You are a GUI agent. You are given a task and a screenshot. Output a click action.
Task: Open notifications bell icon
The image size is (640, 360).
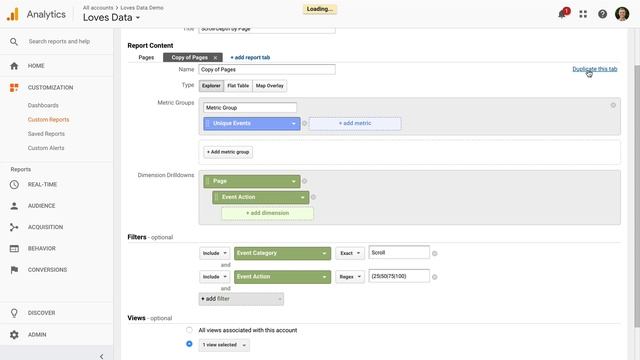click(x=563, y=14)
